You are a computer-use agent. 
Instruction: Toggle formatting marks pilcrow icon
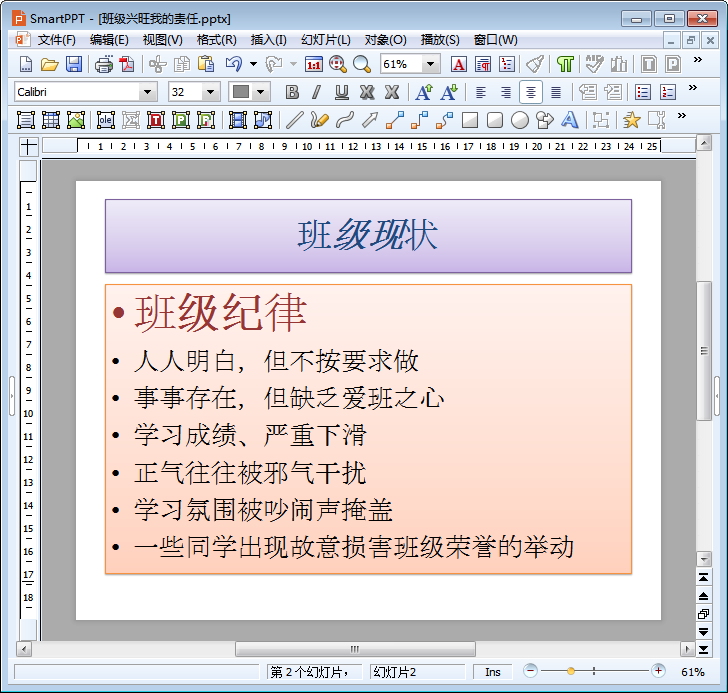click(x=565, y=64)
